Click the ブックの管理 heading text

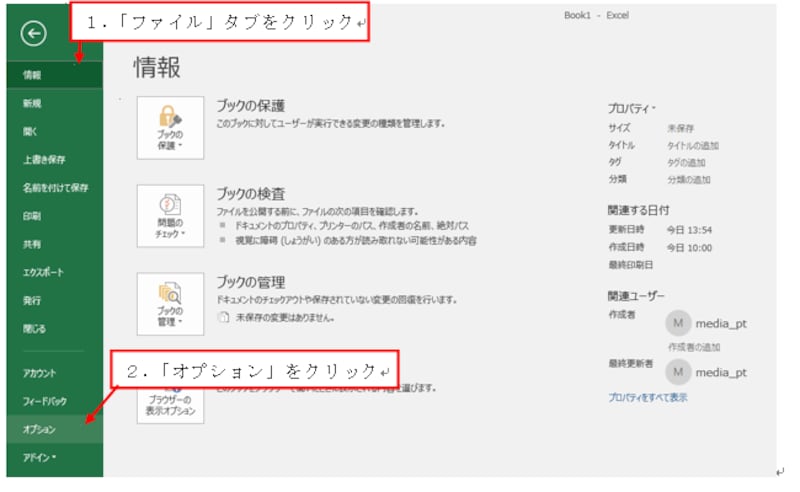coord(251,282)
